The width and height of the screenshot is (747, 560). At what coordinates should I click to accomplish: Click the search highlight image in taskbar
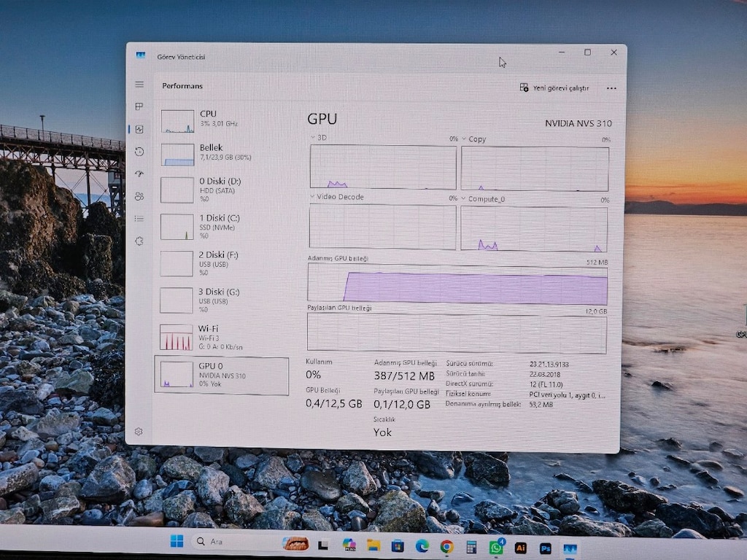tap(295, 543)
